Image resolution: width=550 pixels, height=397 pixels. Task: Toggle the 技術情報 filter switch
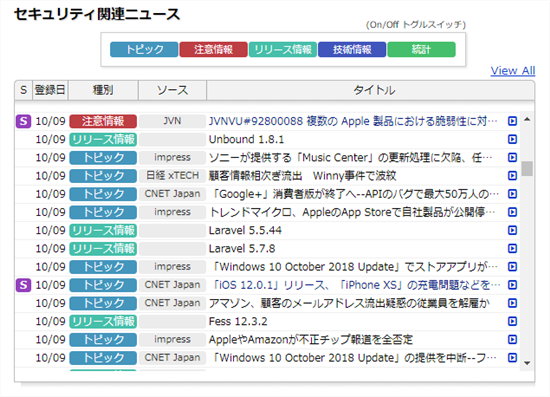[x=352, y=49]
